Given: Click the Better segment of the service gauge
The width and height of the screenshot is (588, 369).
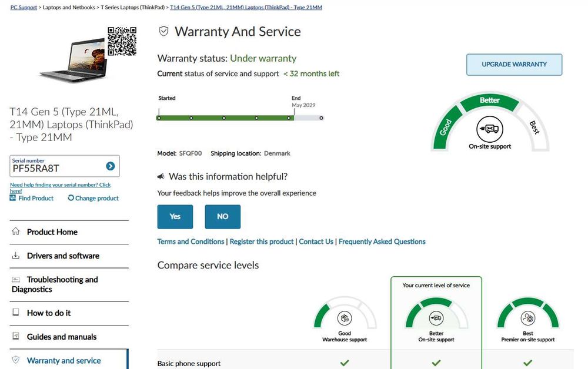Looking at the screenshot, I should click(x=489, y=100).
